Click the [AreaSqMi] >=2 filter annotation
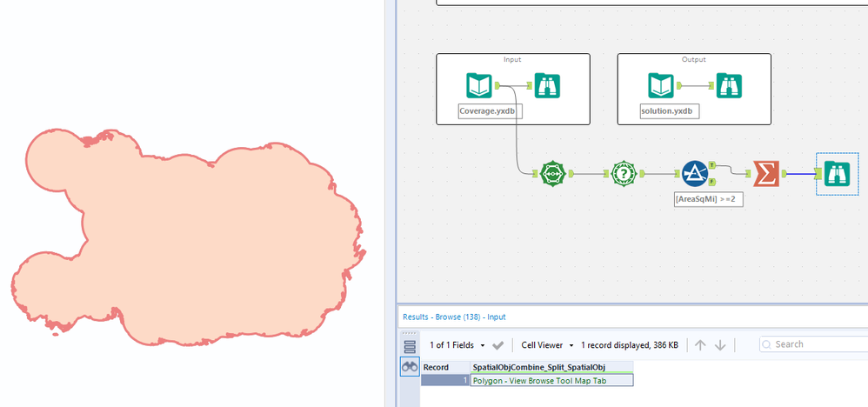 (709, 199)
